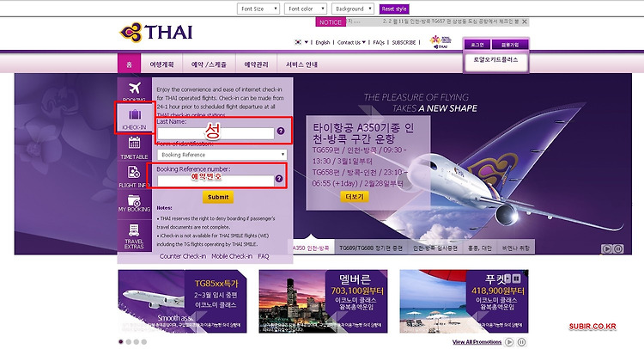This screenshot has width=644, height=349.
Task: Switch to 인천-방콕 임시증편 banner tab
Action: (x=435, y=248)
